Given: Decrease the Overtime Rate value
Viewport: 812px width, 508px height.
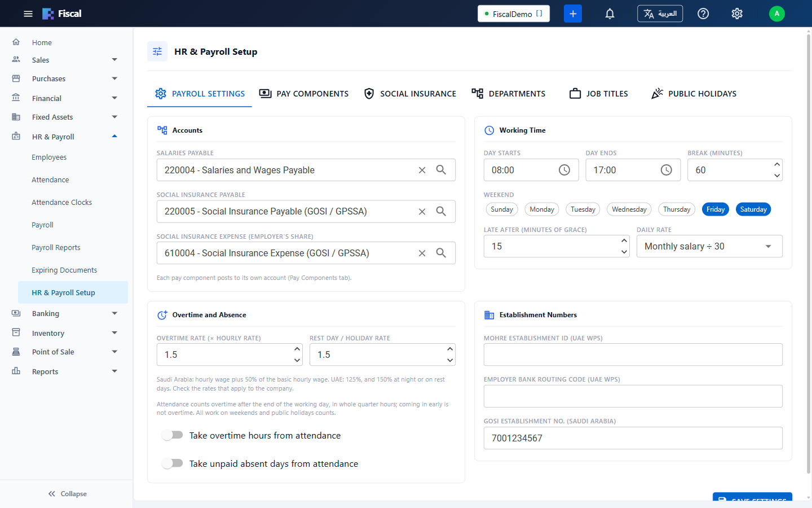Looking at the screenshot, I should [x=297, y=360].
